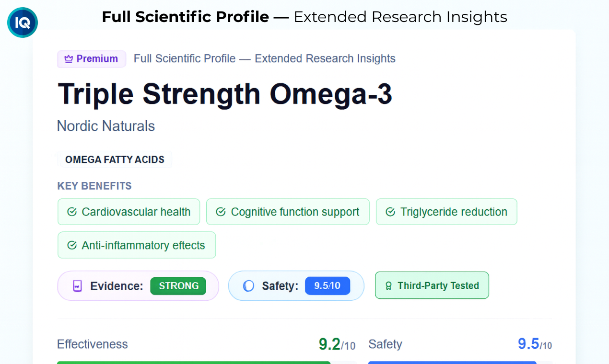Viewport: 609px width, 364px height.
Task: Click the Triple Strength Omega-3 product title
Action: 225,93
